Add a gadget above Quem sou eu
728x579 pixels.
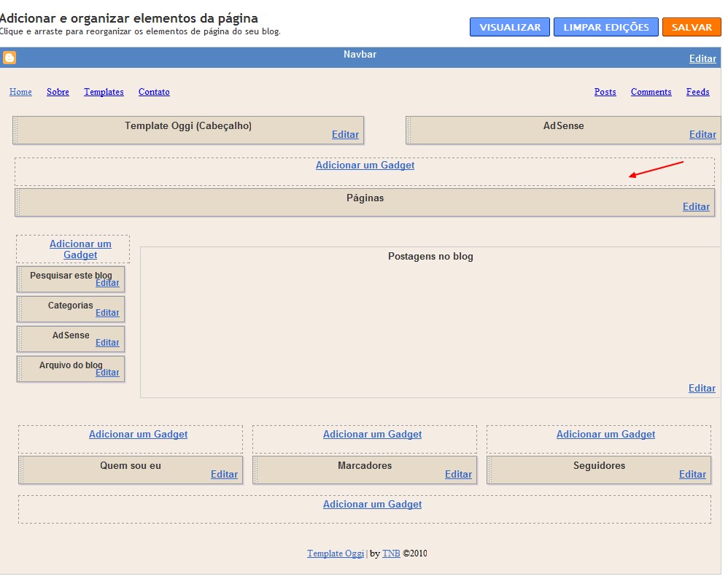click(x=138, y=434)
